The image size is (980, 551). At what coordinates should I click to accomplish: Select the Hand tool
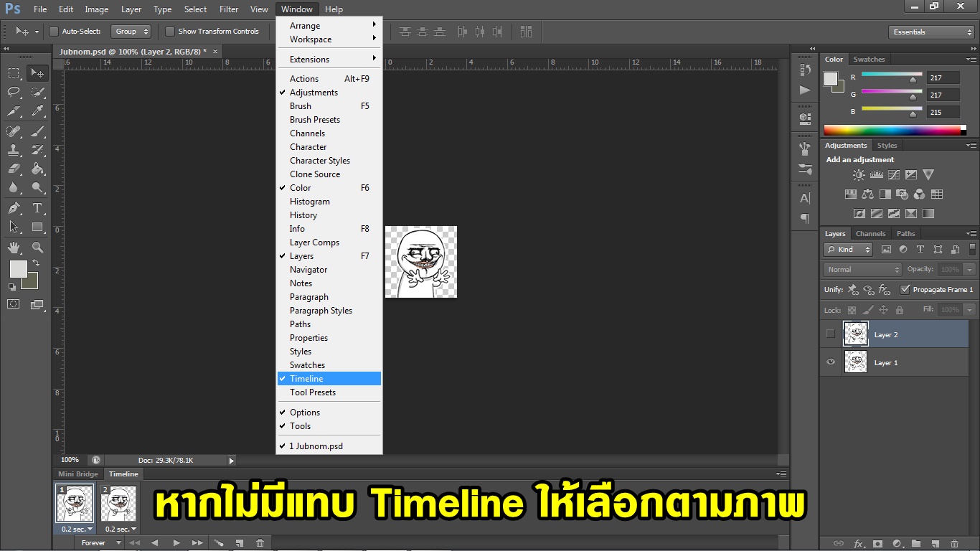pyautogui.click(x=14, y=248)
